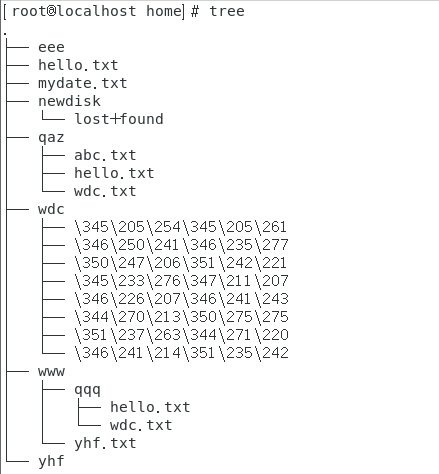Click the tree command text in prompt
Screen dimensions: 439x474
coord(227,11)
